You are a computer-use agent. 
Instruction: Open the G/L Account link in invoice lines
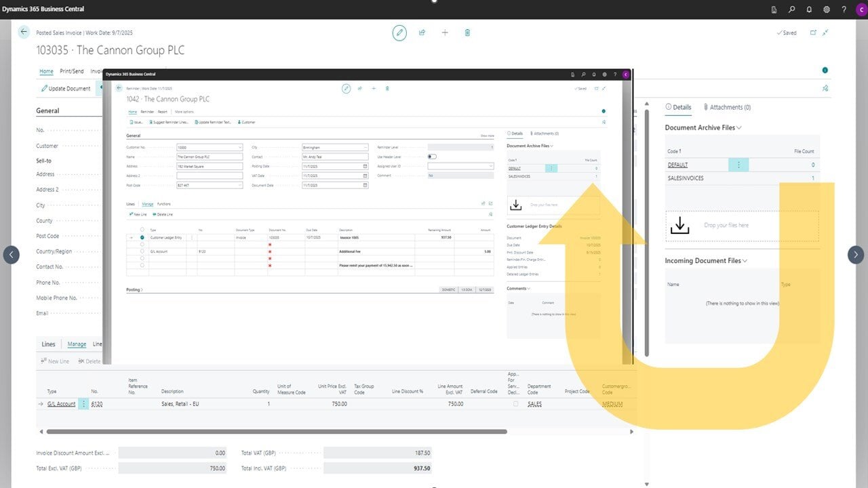click(x=61, y=404)
